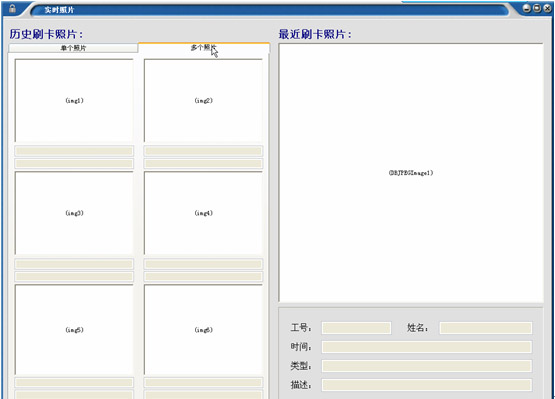Focus the 姓名 input field

pos(486,328)
